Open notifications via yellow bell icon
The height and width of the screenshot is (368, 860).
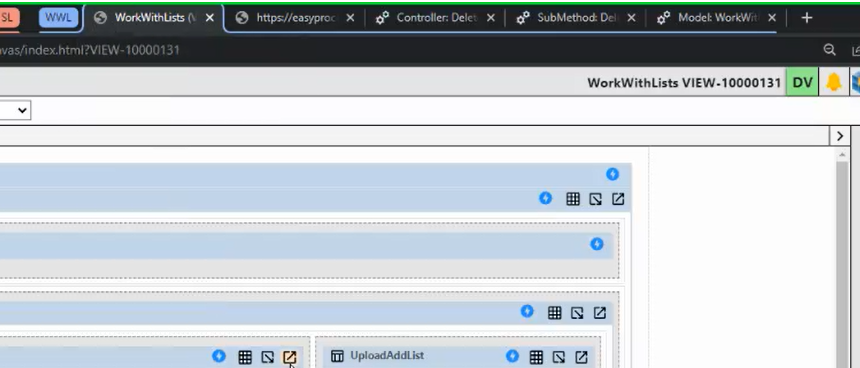pyautogui.click(x=834, y=82)
